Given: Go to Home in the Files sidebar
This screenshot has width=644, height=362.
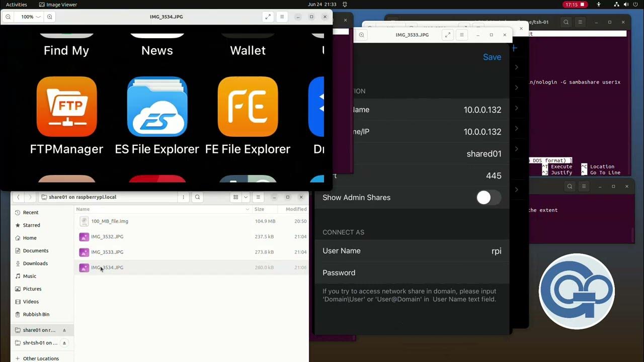Looking at the screenshot, I should coord(42,238).
